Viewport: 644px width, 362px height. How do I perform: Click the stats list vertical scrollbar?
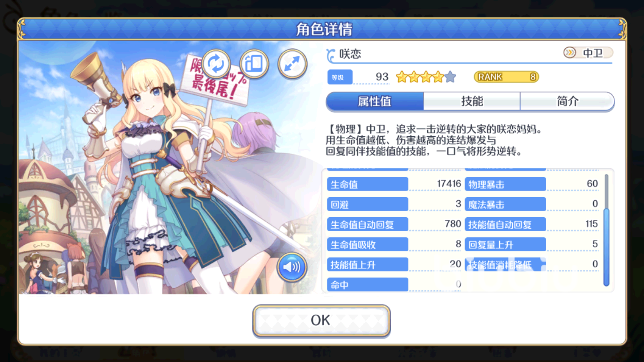(x=606, y=230)
